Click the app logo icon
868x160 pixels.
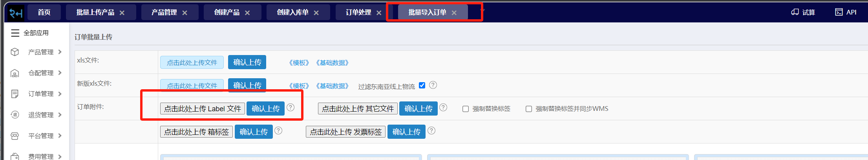[x=16, y=13]
